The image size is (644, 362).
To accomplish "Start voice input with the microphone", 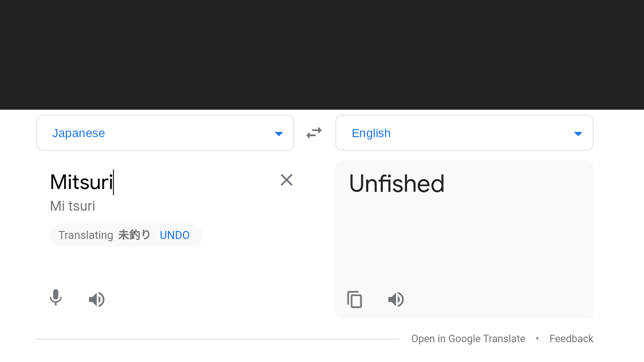I will [56, 298].
